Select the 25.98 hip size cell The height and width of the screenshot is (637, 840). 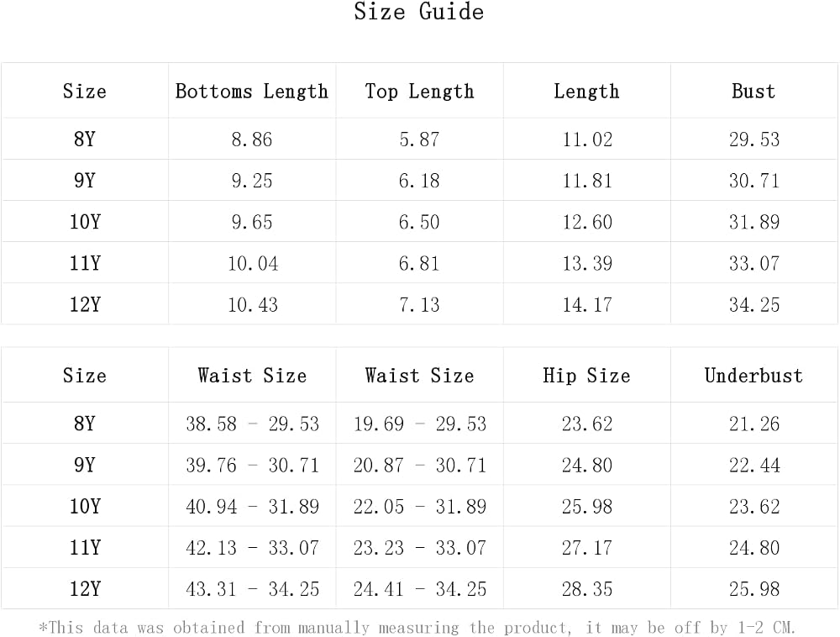point(587,506)
